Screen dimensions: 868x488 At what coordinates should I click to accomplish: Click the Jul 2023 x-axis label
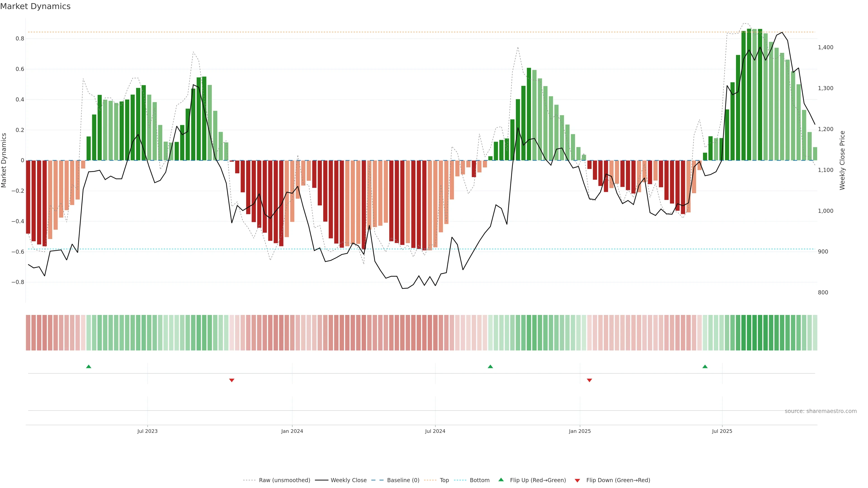click(x=147, y=431)
